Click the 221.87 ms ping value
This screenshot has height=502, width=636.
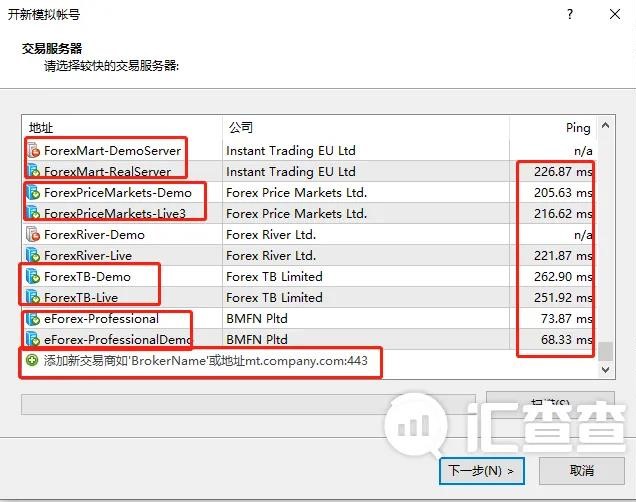pyautogui.click(x=563, y=256)
